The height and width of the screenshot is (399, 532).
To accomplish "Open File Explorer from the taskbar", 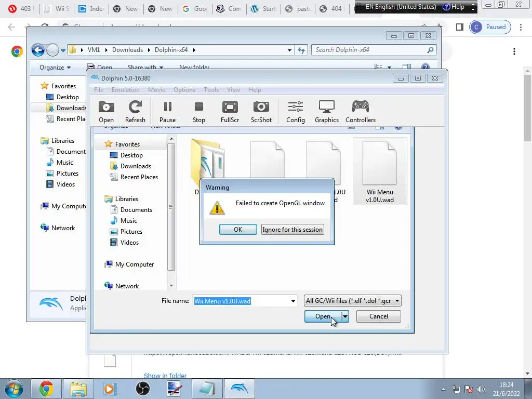I will click(78, 389).
